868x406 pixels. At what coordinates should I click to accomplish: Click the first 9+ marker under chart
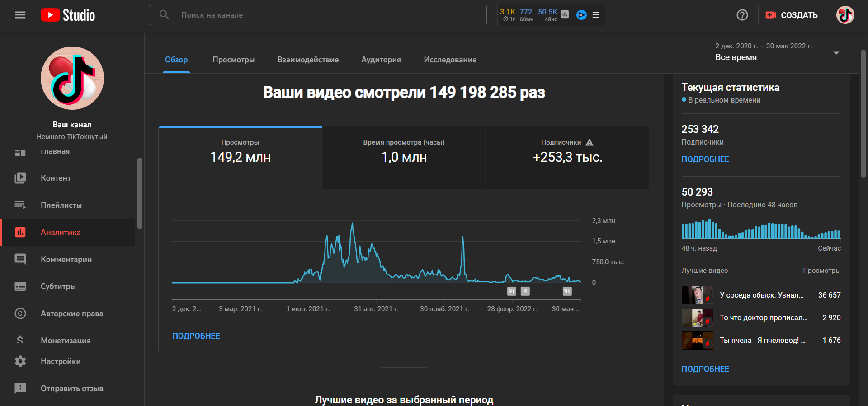512,291
